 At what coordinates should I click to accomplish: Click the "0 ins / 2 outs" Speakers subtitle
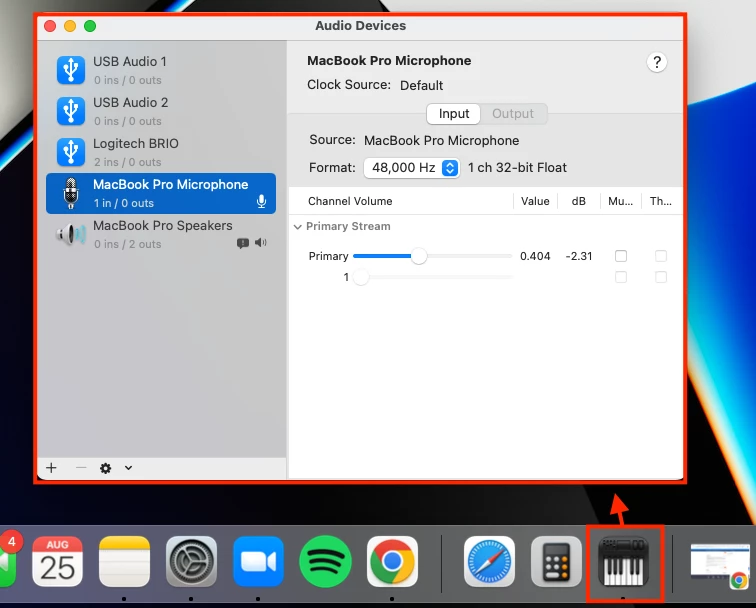point(128,244)
